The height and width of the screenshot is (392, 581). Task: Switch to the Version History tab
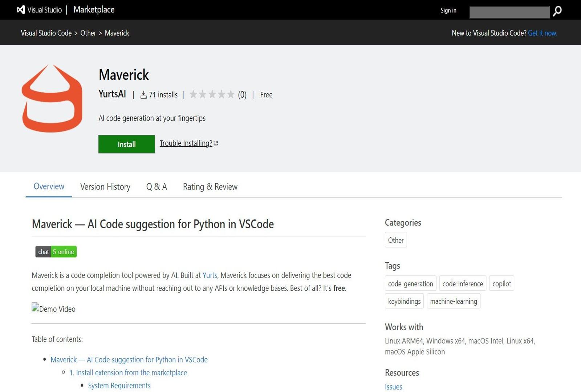105,187
